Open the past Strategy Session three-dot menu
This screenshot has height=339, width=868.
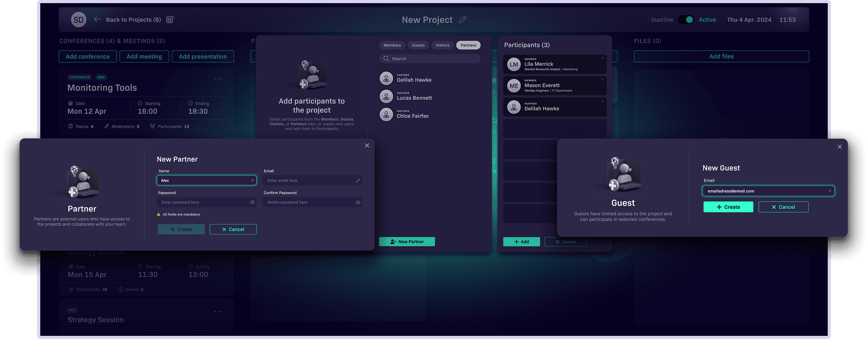(x=218, y=312)
